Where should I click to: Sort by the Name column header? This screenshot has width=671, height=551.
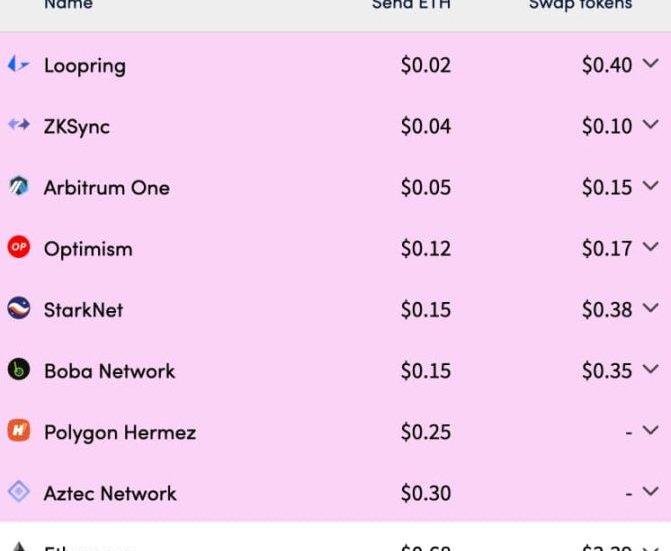pos(68,5)
